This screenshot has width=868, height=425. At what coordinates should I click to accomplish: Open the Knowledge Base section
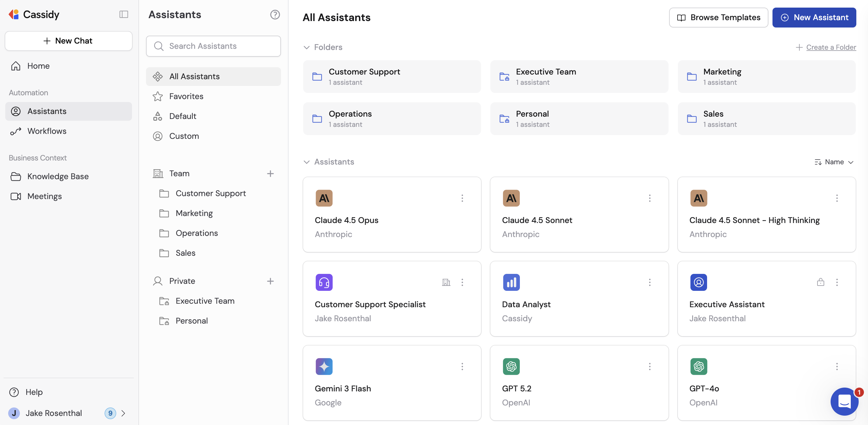pos(58,176)
